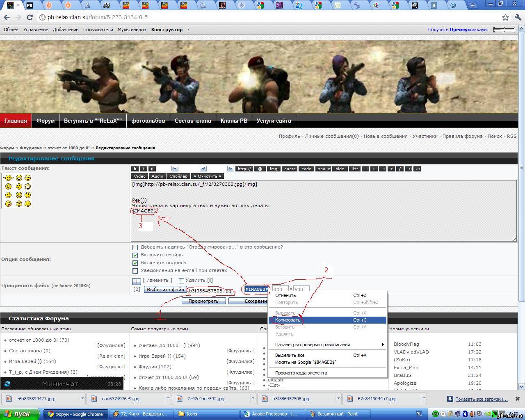Click the browser Forward arrow
This screenshot has width=525, height=420.
point(18,17)
